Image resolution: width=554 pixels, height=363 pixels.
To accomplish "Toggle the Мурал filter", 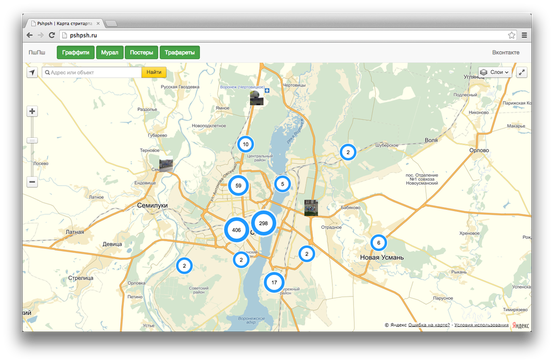I will pos(110,52).
